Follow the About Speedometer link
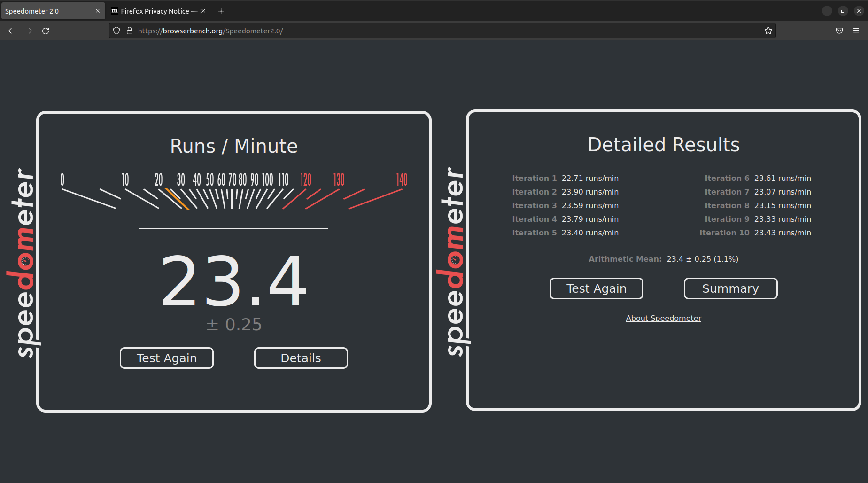 tap(663, 318)
